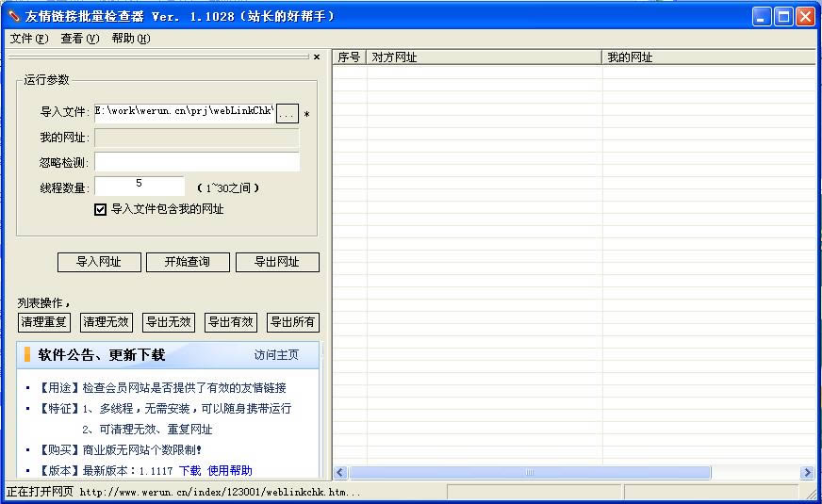Click the 导入文件 path field
This screenshot has width=822, height=504.
coord(185,111)
